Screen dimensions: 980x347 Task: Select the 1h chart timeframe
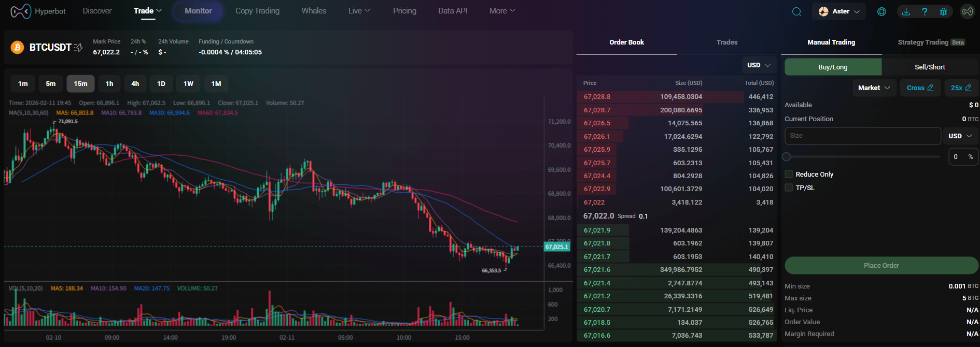109,83
